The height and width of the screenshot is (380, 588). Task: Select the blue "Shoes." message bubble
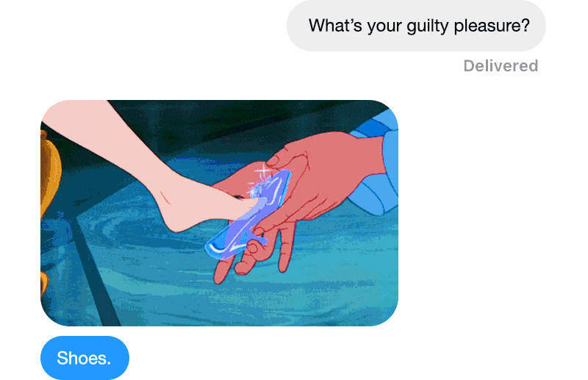(x=85, y=358)
